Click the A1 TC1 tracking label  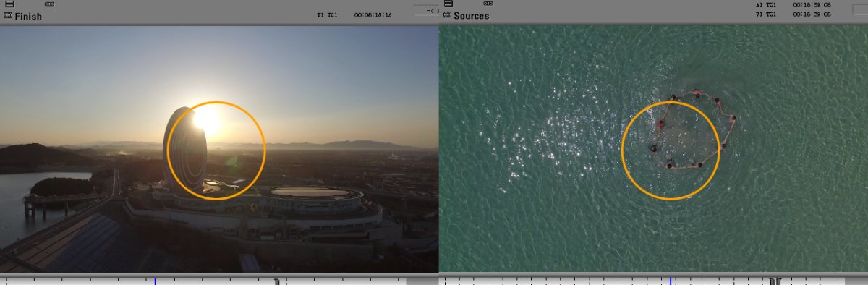click(767, 5)
